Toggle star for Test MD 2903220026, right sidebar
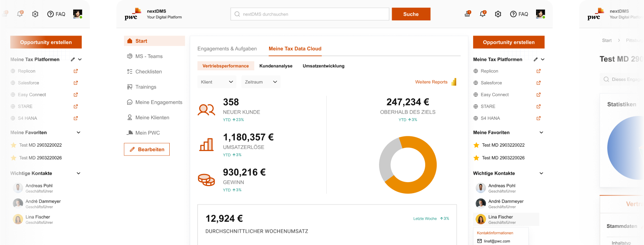The width and height of the screenshot is (644, 245). coord(476,158)
